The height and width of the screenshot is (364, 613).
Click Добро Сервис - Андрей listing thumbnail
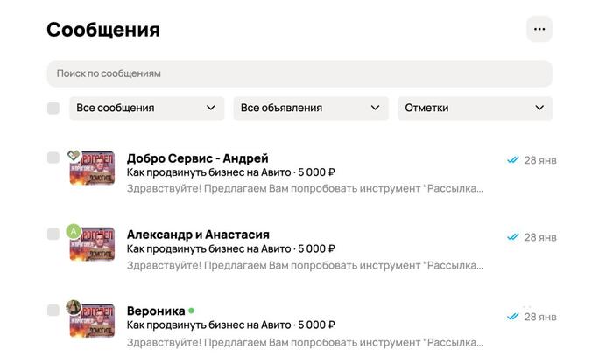coord(95,169)
